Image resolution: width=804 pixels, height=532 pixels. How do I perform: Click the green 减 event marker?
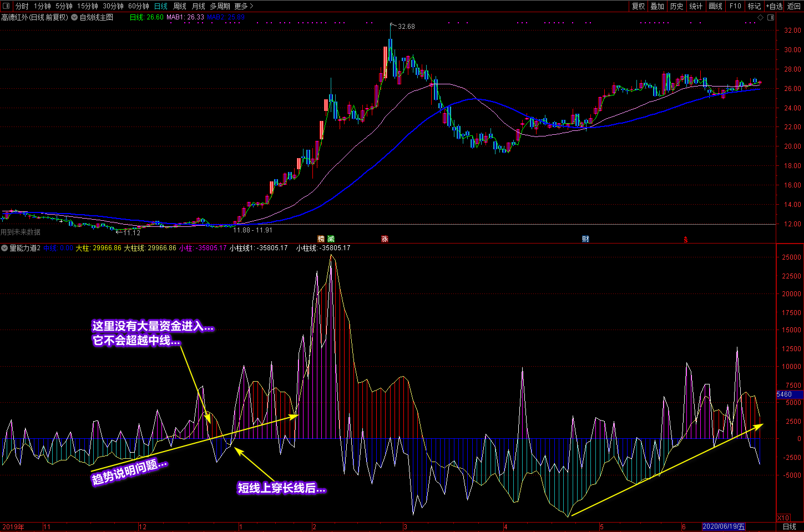[x=331, y=239]
